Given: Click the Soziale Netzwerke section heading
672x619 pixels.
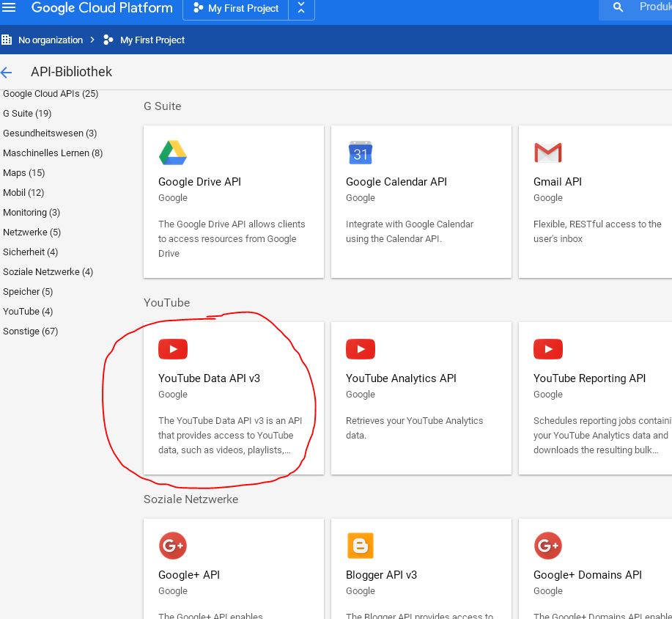Looking at the screenshot, I should pos(191,499).
